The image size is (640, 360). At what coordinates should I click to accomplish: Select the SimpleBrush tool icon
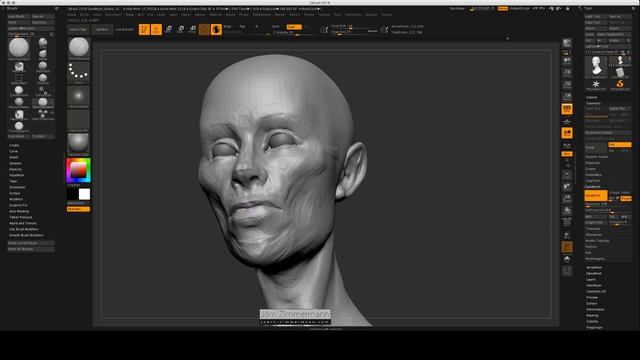tap(620, 84)
